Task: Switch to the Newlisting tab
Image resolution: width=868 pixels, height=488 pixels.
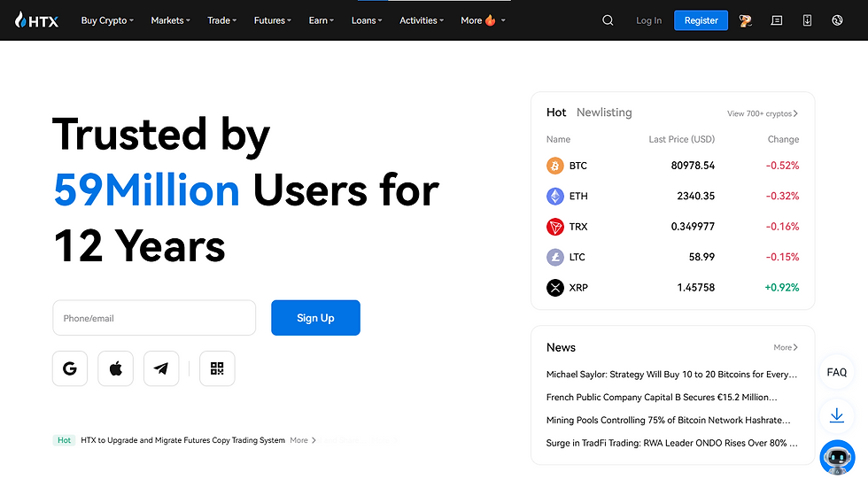Action: (x=604, y=112)
